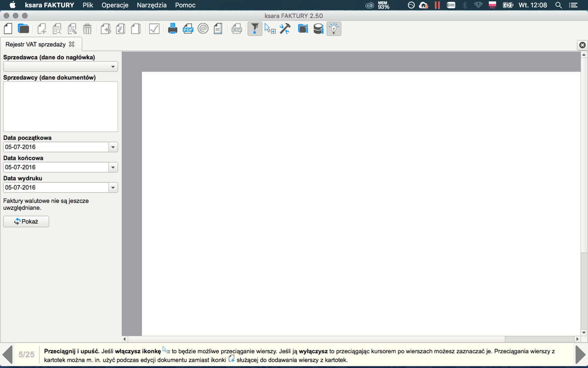Click the MEM 93% menu bar indicator
This screenshot has width=588, height=368.
(383, 5)
